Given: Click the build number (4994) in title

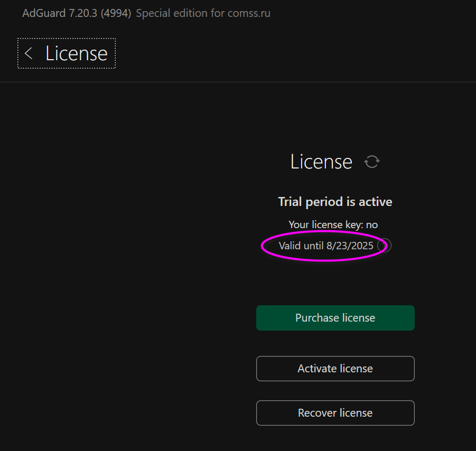Looking at the screenshot, I should click(116, 13).
